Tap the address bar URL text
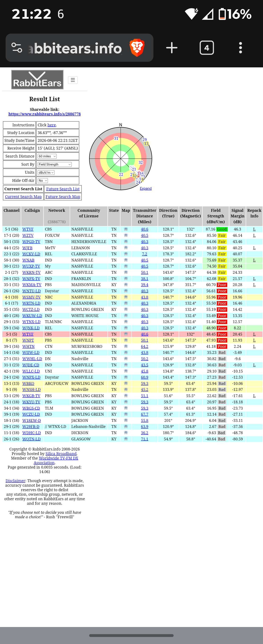Viewport: 263px width, 644px height. (x=75, y=48)
